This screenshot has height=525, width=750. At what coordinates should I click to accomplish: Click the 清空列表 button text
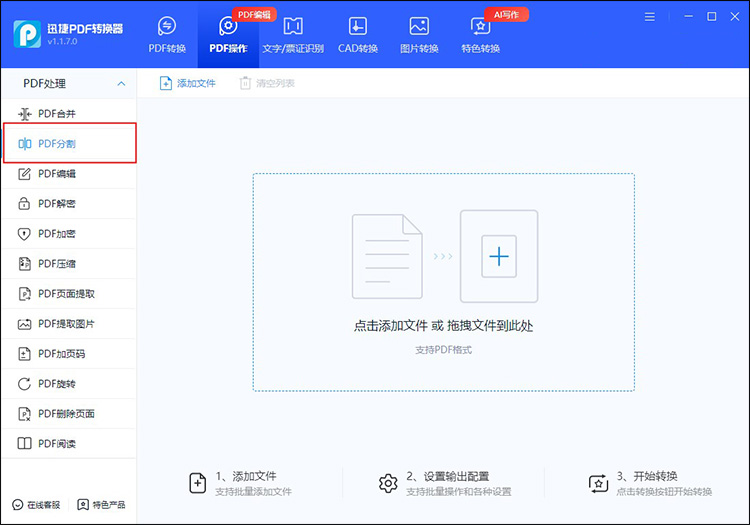(275, 83)
